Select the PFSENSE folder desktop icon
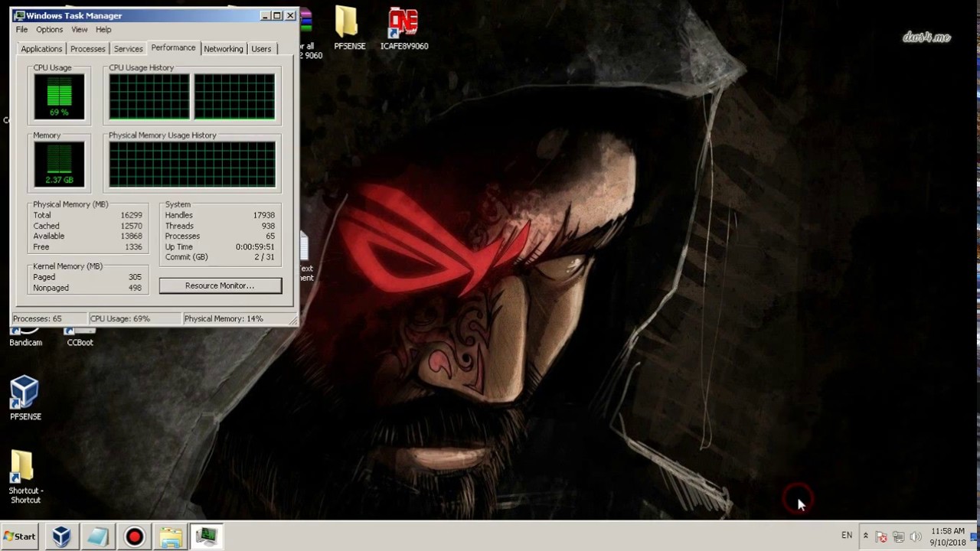The image size is (980, 551). [349, 28]
